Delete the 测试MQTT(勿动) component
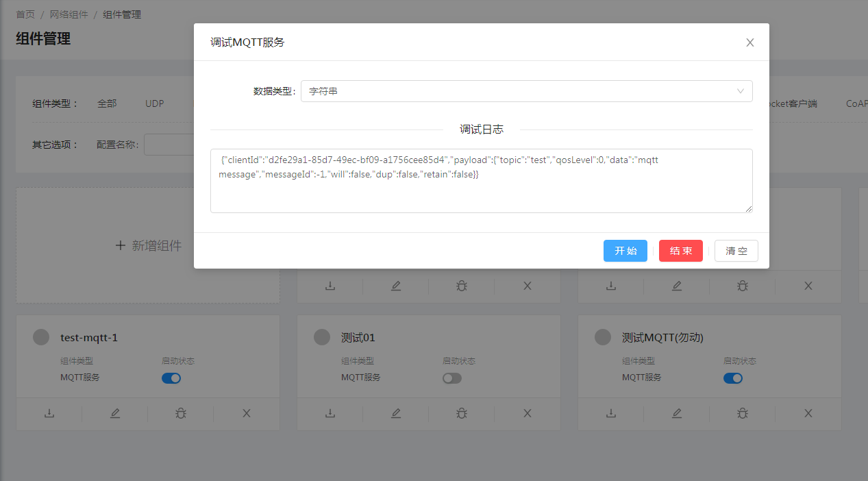 point(808,413)
